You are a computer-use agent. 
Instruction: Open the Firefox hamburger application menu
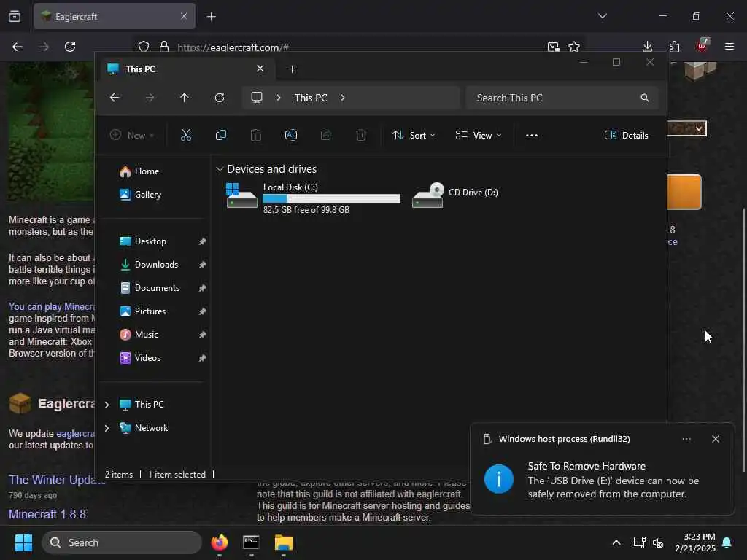729,47
